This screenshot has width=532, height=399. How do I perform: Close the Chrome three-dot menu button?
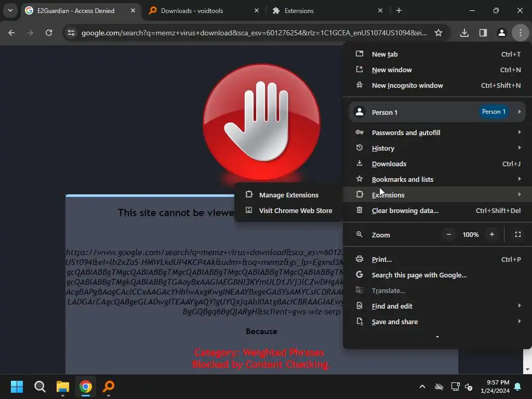coord(521,33)
